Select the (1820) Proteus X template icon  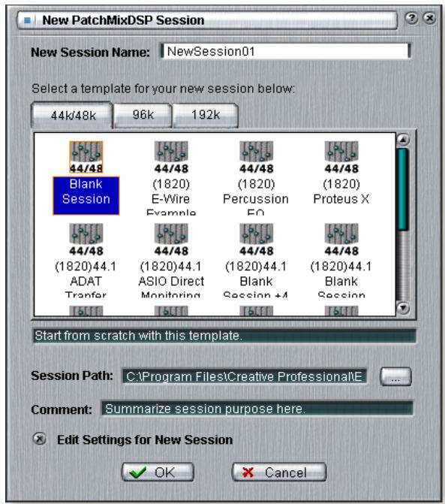point(341,157)
